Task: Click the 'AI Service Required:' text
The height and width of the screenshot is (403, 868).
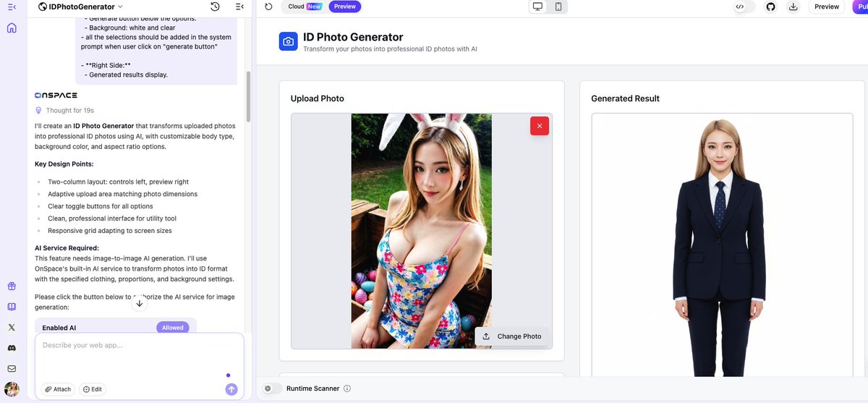Action: coord(67,248)
